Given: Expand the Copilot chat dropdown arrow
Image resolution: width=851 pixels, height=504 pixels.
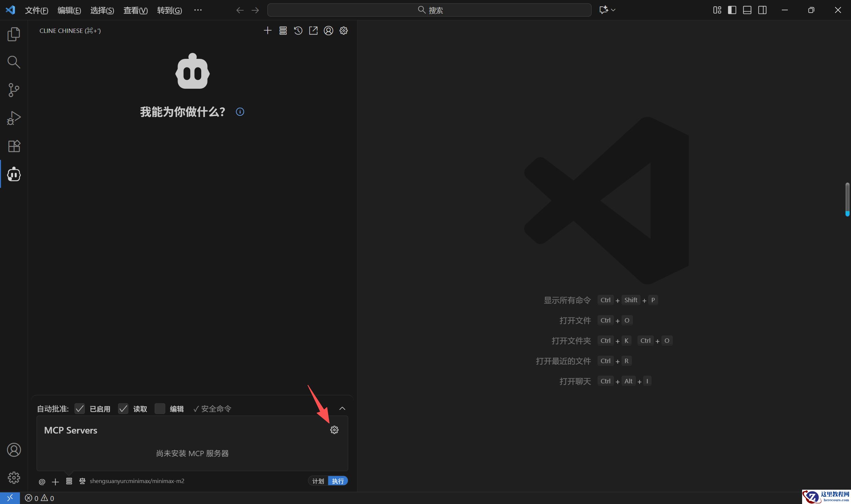Looking at the screenshot, I should pos(613,10).
